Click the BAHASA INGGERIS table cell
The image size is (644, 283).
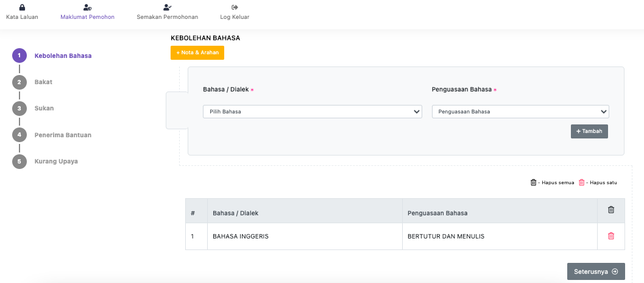(241, 237)
